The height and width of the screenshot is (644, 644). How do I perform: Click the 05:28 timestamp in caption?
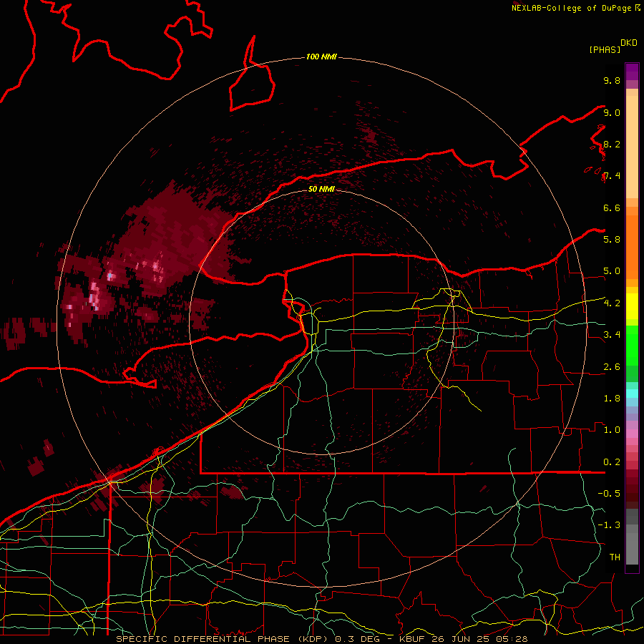coord(513,639)
